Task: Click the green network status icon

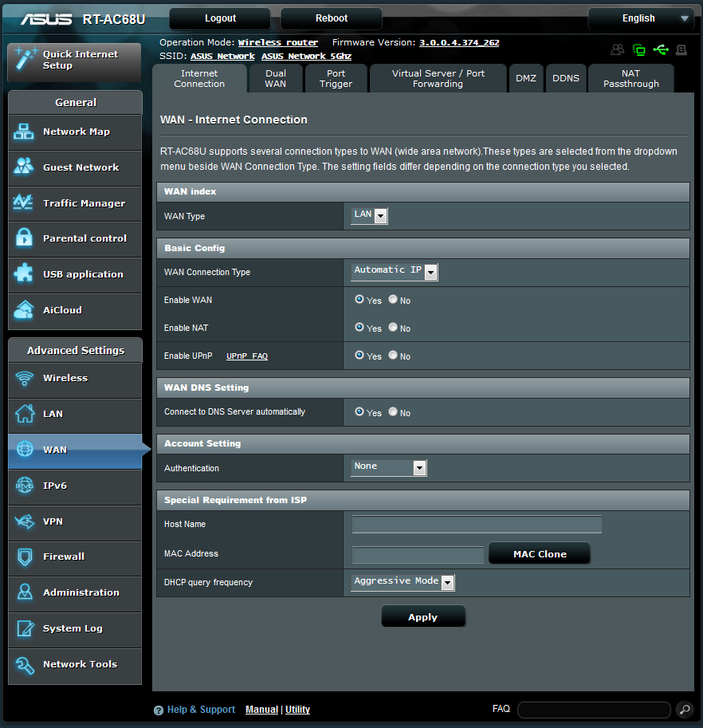Action: (639, 49)
